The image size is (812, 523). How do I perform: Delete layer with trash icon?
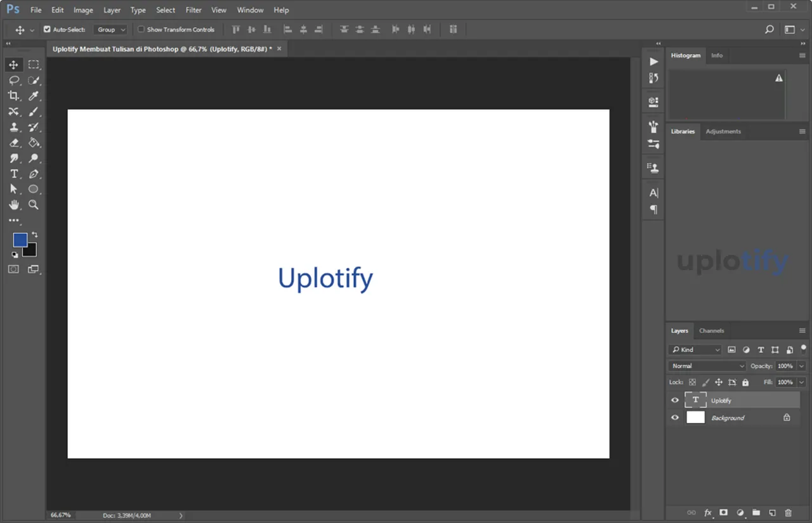[789, 513]
